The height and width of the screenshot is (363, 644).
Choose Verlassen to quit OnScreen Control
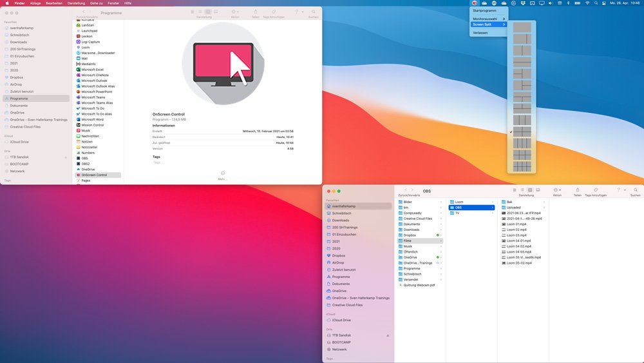pyautogui.click(x=480, y=32)
